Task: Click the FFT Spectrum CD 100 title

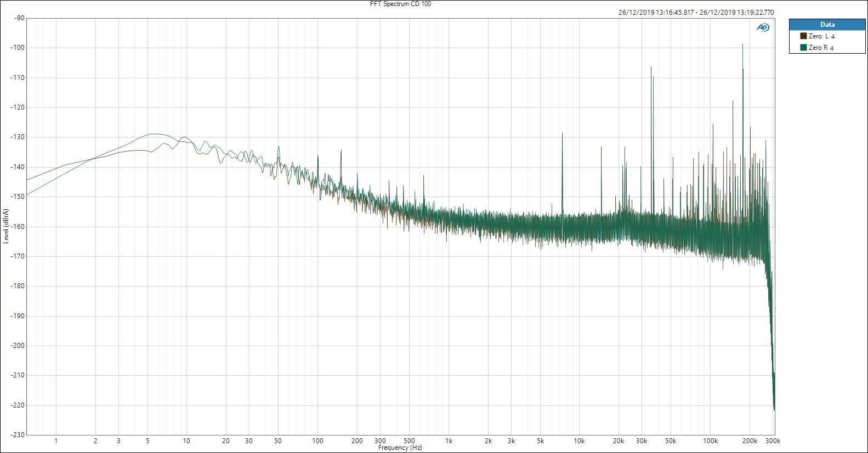Action: point(400,4)
